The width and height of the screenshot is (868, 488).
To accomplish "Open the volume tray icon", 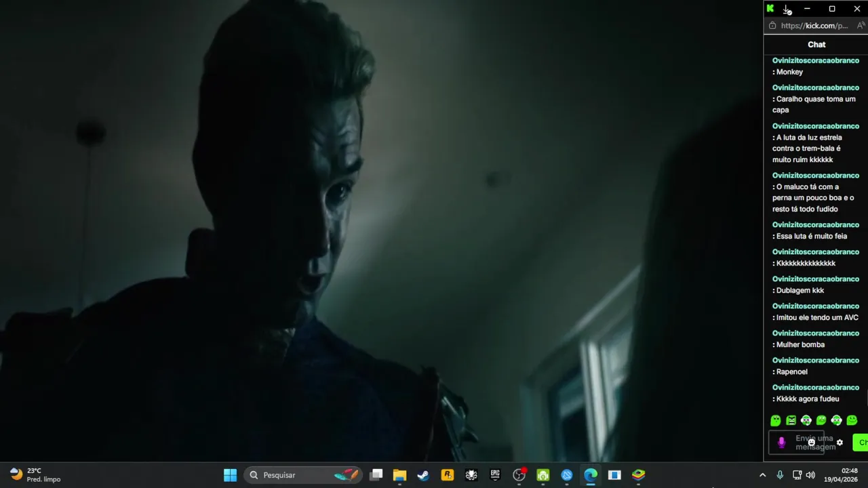I will 810,475.
